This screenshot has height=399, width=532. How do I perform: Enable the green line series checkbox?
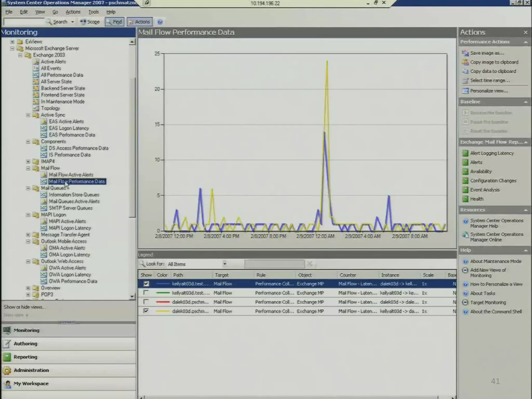(146, 293)
